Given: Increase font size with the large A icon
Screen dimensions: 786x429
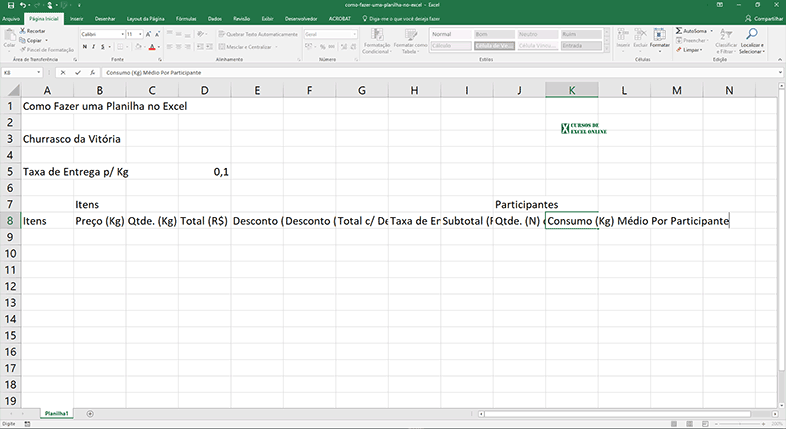Looking at the screenshot, I should click(x=148, y=34).
